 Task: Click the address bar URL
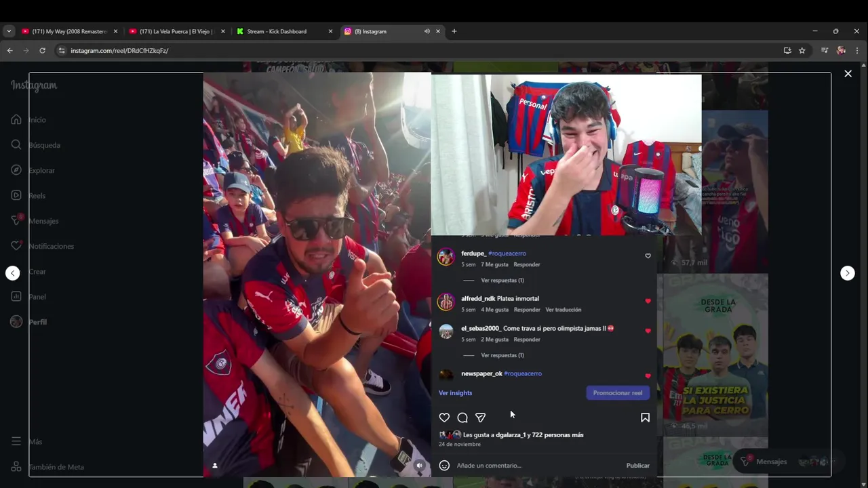(x=119, y=51)
